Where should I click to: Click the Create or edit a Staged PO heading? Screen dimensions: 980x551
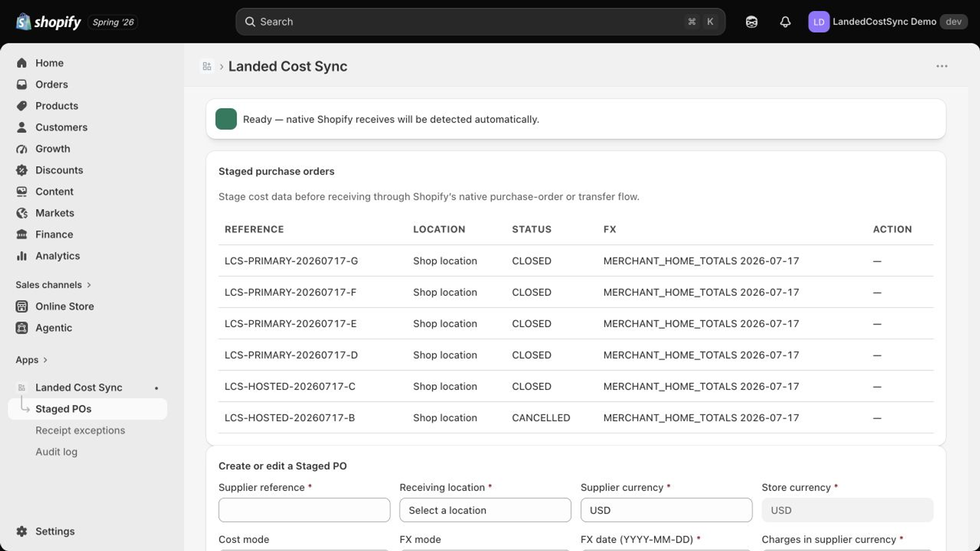click(x=282, y=466)
